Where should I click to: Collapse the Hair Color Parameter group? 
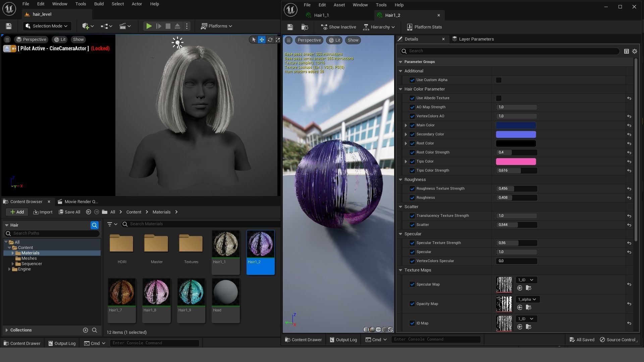tap(400, 89)
